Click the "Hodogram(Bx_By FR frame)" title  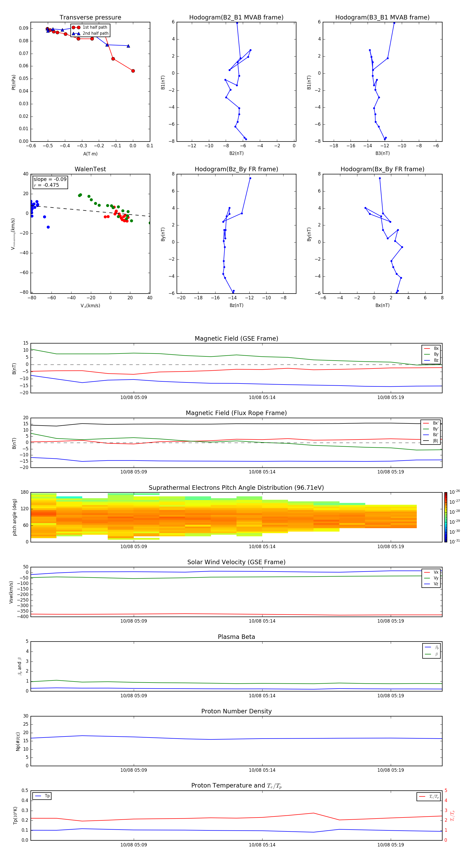[382, 169]
